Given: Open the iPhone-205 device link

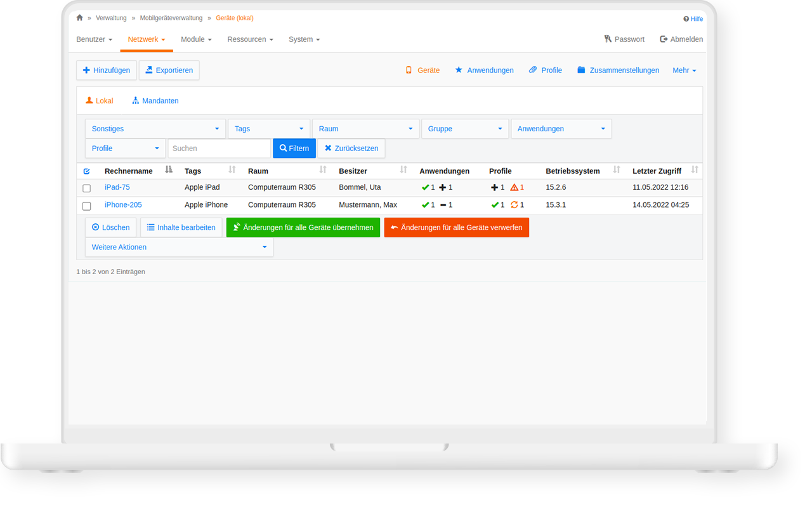Looking at the screenshot, I should tap(123, 205).
